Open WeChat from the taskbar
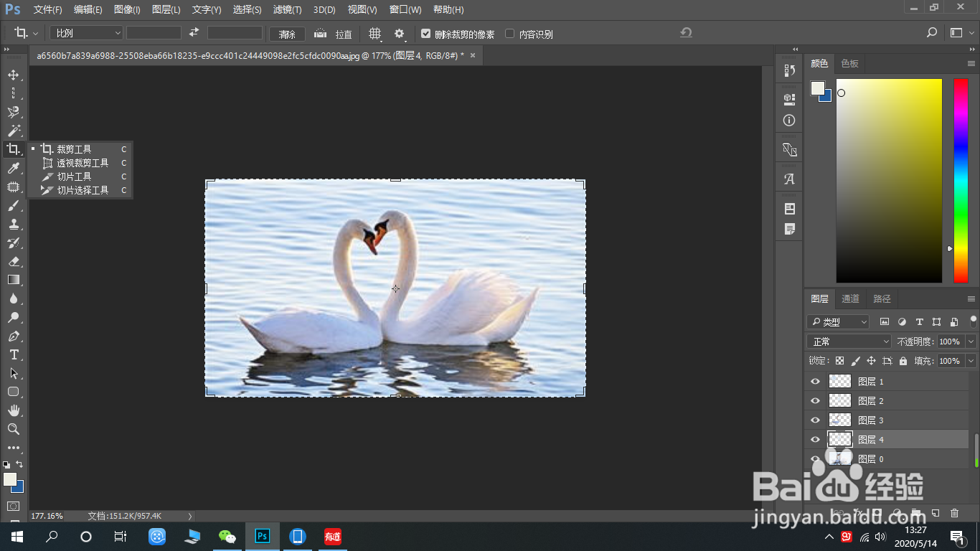Viewport: 980px width, 551px height. (227, 536)
